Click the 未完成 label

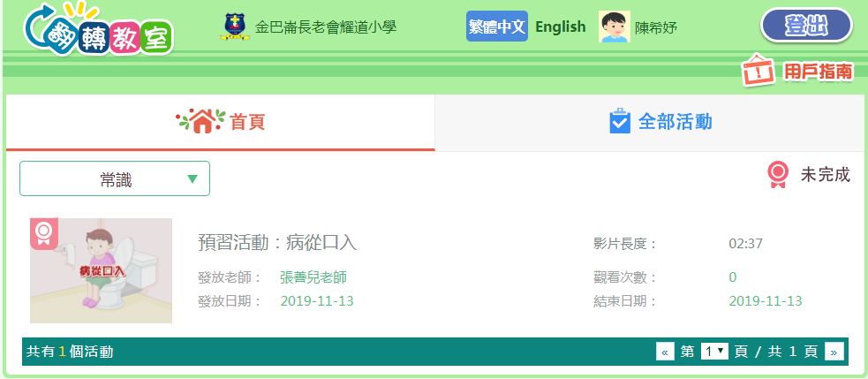(825, 175)
